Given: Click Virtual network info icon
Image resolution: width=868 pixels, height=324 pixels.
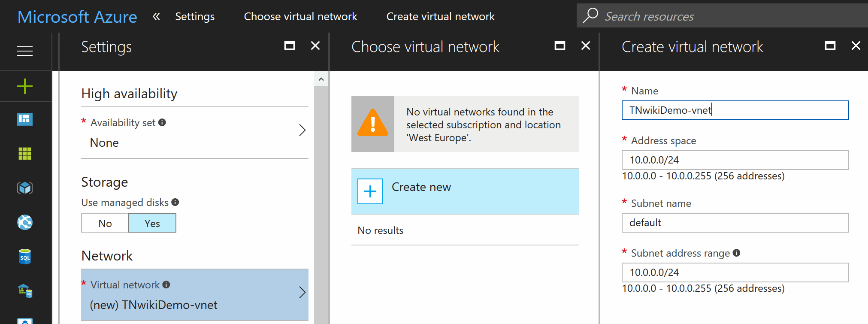Looking at the screenshot, I should tap(166, 285).
